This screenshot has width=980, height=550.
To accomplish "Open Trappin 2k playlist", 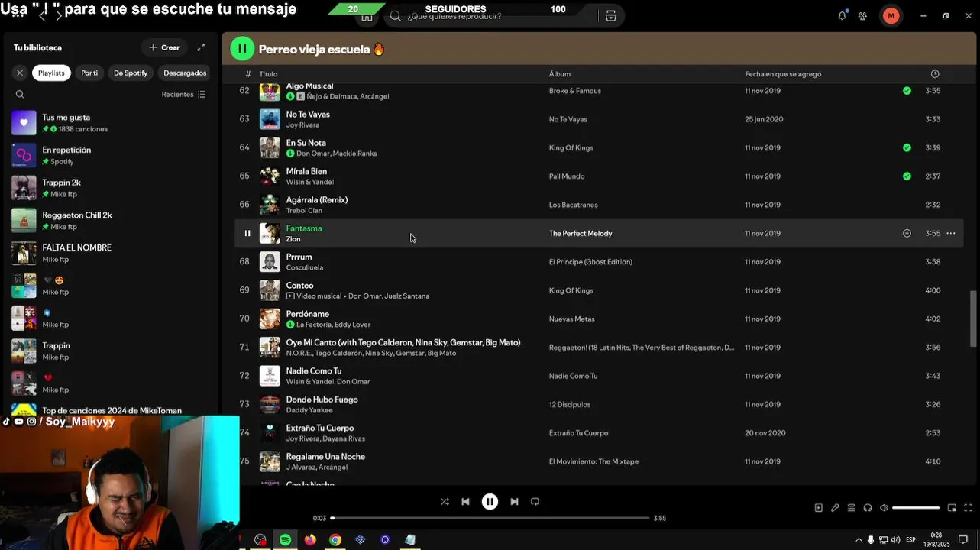I will pyautogui.click(x=111, y=188).
